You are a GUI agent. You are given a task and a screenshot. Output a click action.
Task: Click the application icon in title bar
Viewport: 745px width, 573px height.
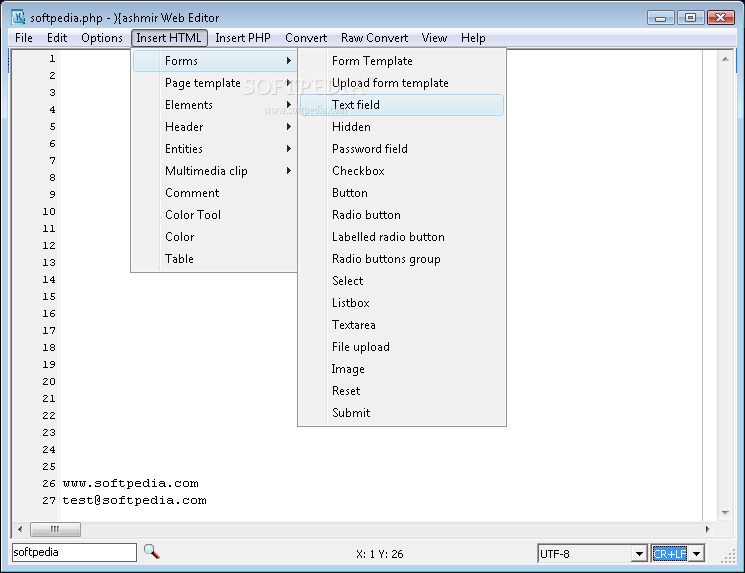tap(19, 17)
